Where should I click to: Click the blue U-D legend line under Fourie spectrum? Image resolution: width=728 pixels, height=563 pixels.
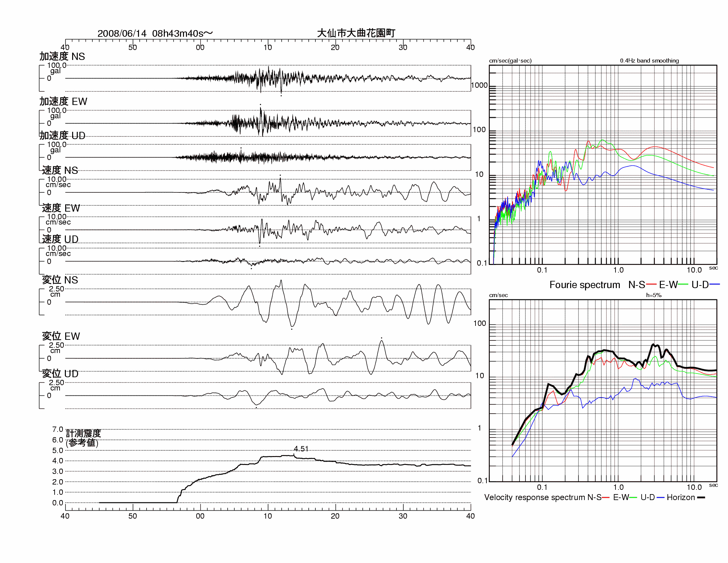[x=715, y=285]
